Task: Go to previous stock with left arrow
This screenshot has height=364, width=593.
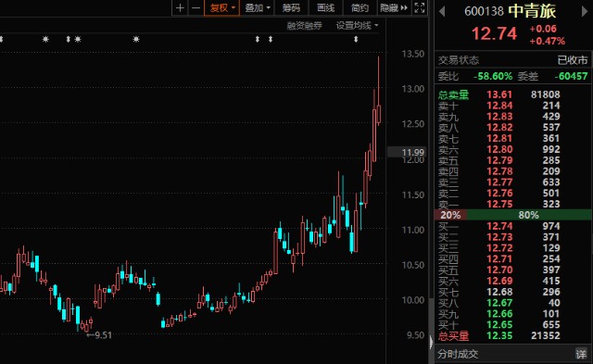Action: pyautogui.click(x=442, y=11)
